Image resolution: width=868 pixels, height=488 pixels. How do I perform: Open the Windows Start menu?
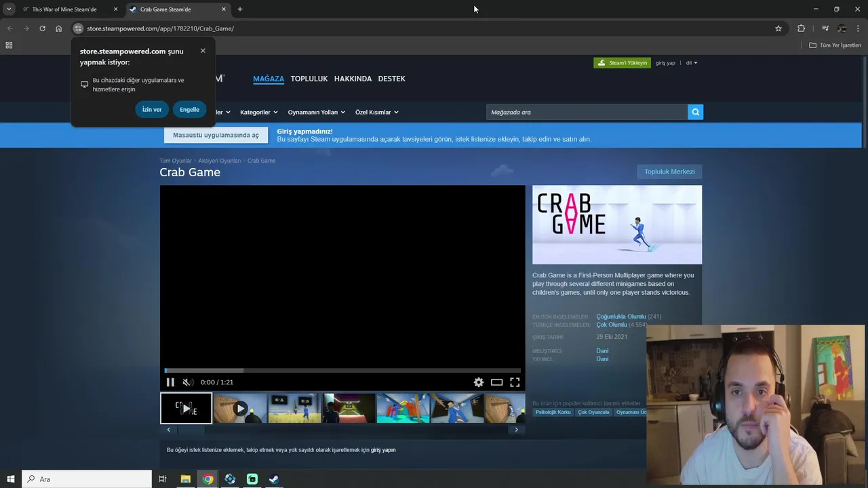pos(11,479)
